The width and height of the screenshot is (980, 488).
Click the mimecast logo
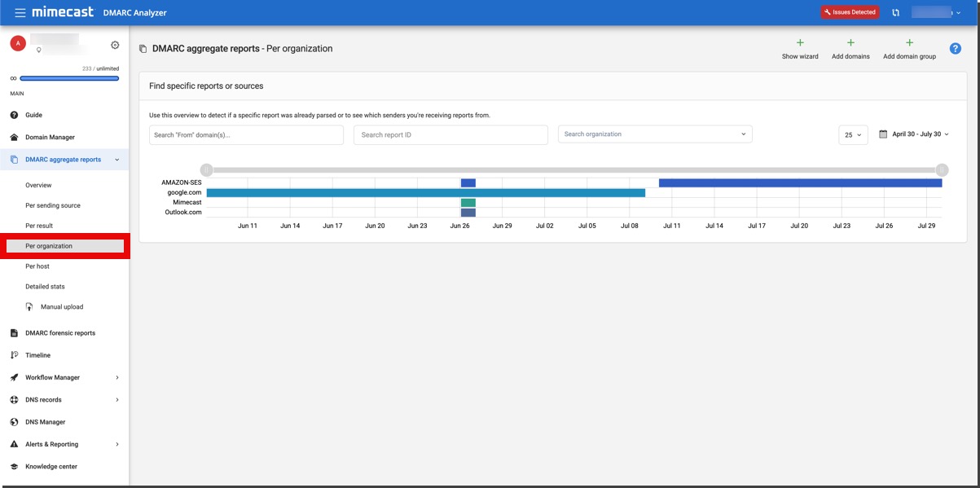[x=63, y=12]
